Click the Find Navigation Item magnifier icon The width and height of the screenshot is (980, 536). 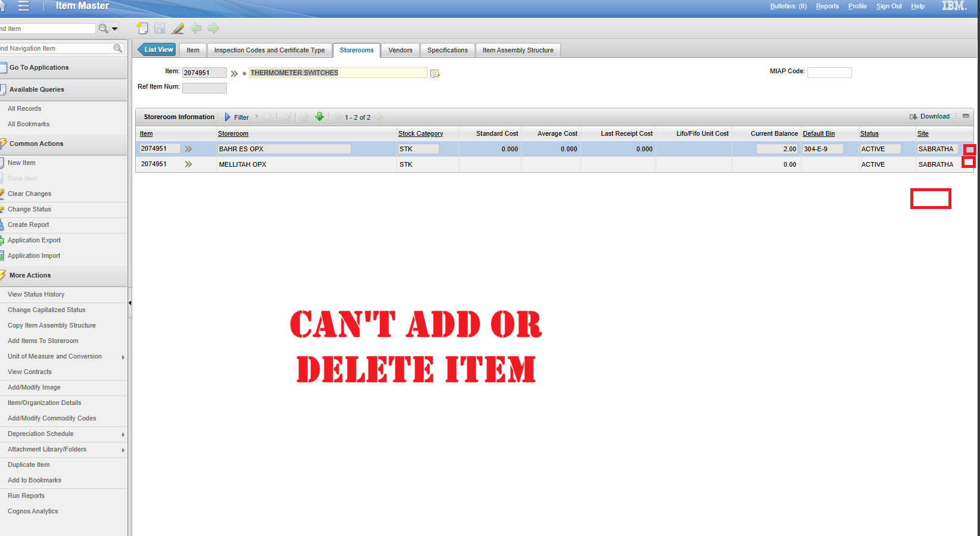point(118,48)
